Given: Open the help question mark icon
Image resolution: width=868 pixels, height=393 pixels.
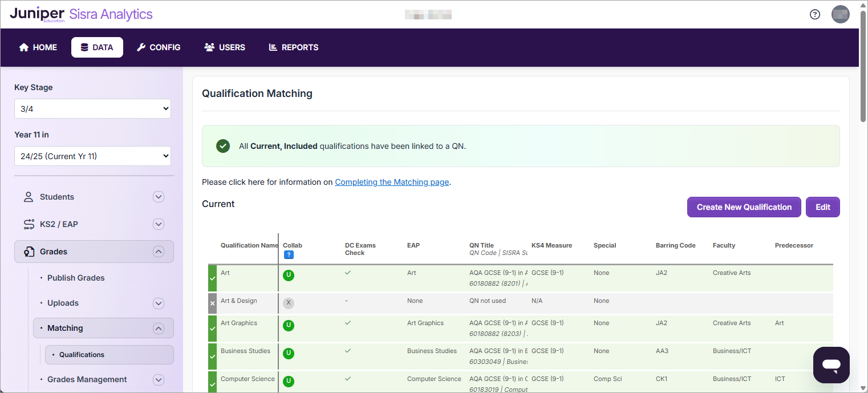Looking at the screenshot, I should click(x=815, y=14).
